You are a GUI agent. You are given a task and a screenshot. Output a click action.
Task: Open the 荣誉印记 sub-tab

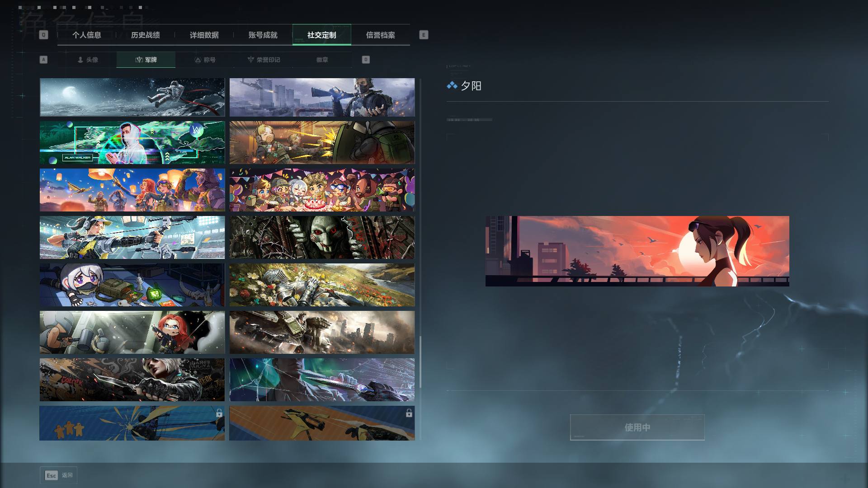click(x=264, y=60)
